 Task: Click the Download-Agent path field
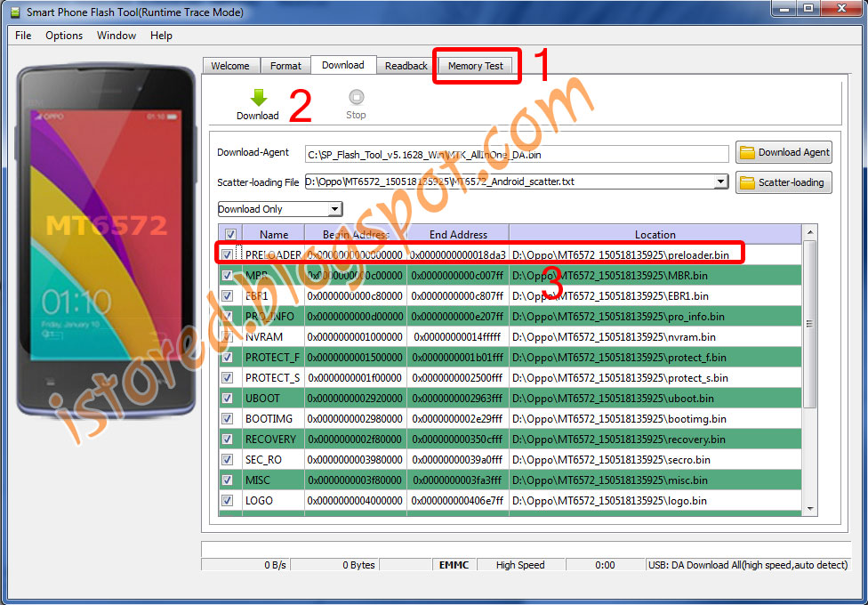coord(517,155)
